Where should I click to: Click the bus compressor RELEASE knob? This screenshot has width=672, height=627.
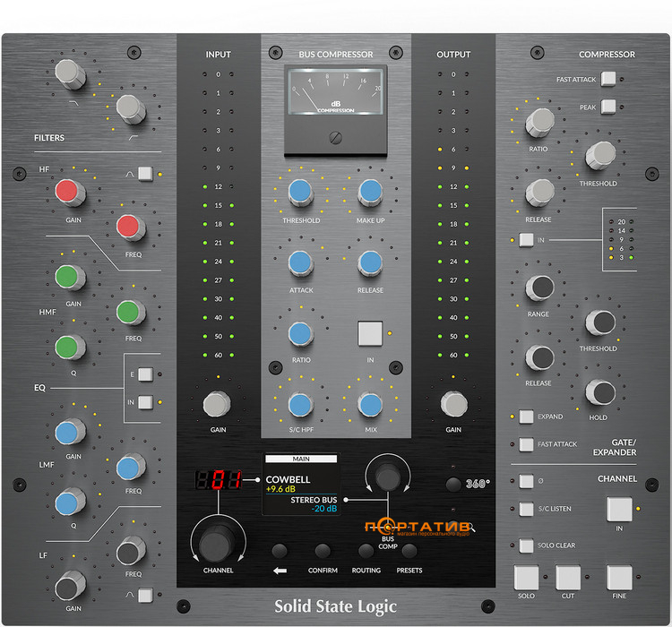tap(370, 263)
